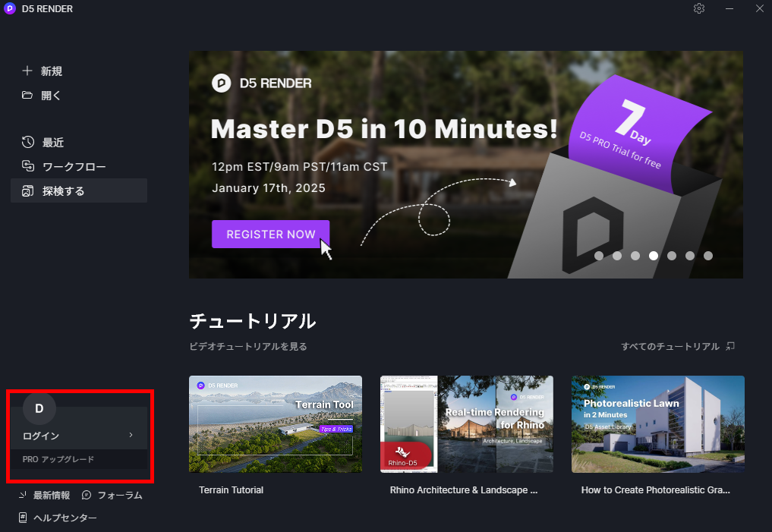Click the ビデオチュートリアルを見る subtitle

248,347
